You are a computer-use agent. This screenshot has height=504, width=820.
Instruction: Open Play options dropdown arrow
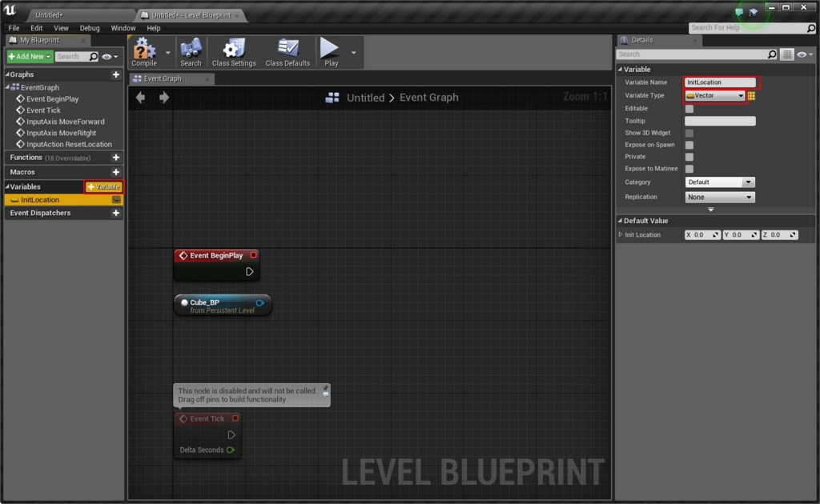[353, 53]
